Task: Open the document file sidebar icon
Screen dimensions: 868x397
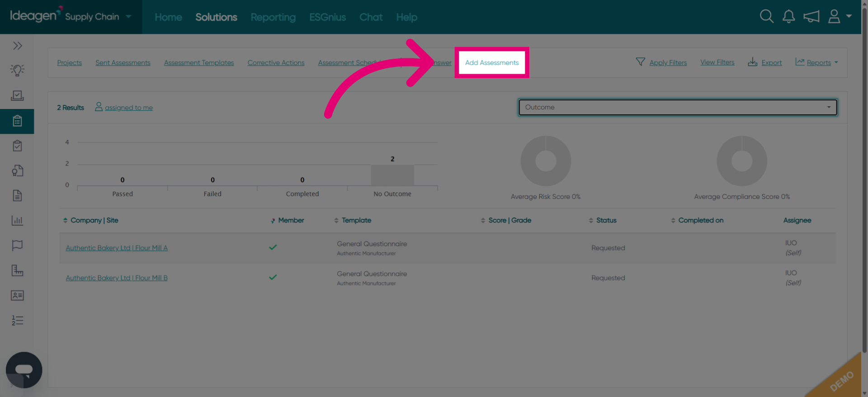Action: (x=17, y=195)
